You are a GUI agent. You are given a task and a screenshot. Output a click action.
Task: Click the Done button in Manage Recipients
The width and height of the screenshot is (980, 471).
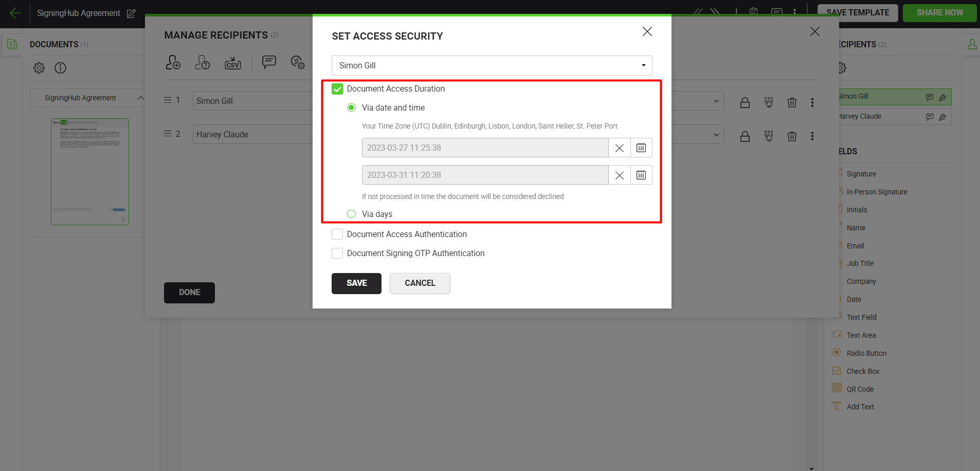tap(189, 293)
